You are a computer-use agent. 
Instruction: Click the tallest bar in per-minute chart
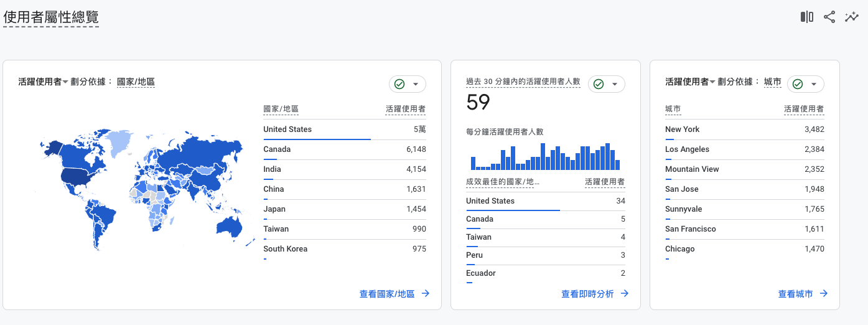click(543, 157)
